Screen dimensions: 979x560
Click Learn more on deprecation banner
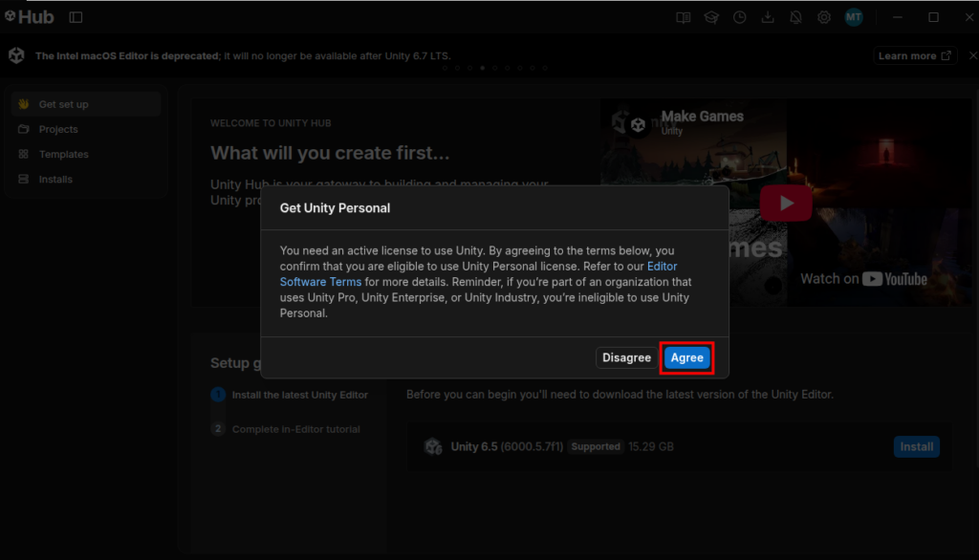915,55
